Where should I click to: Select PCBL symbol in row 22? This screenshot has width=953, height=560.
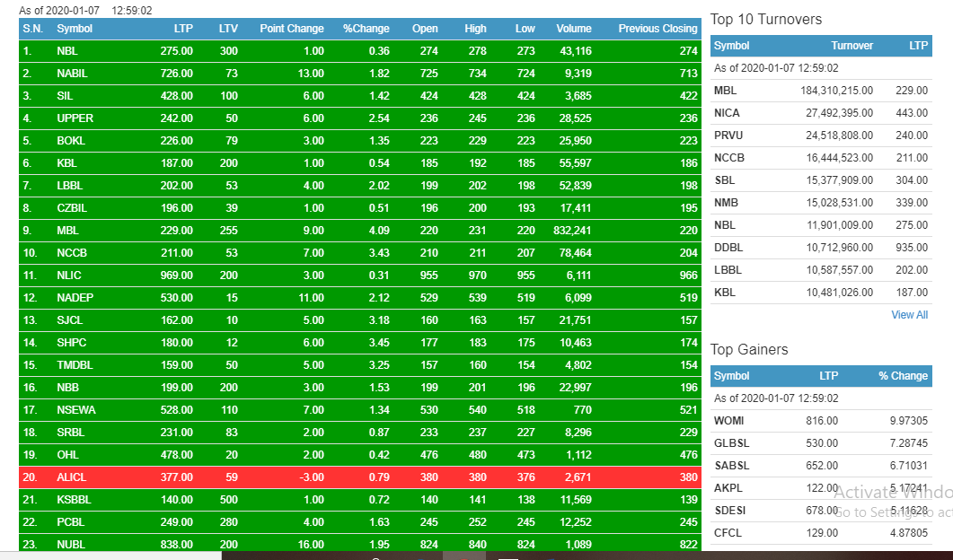click(x=70, y=523)
